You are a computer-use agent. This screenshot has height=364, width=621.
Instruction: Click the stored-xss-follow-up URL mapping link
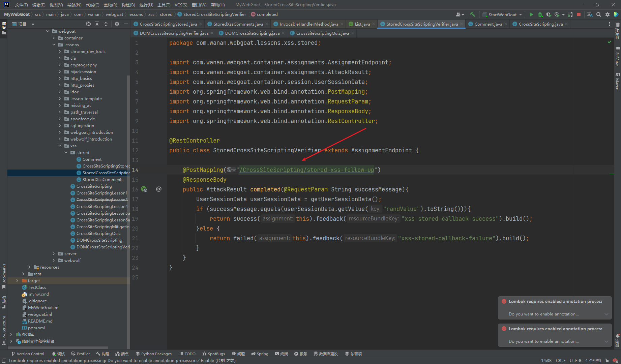[307, 170]
